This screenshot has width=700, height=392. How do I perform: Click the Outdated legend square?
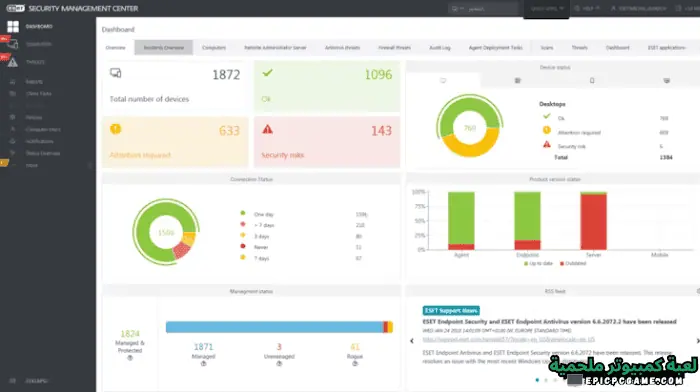(562, 263)
